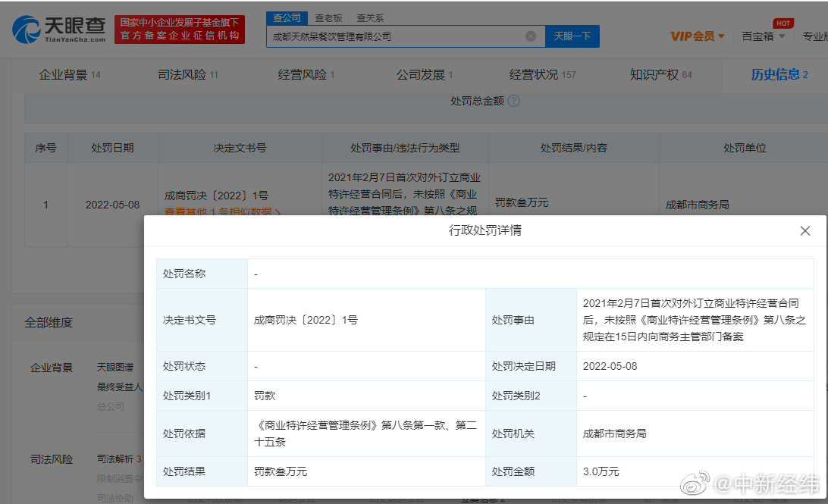
Task: Switch to 查关系 search tab
Action: coord(370,18)
